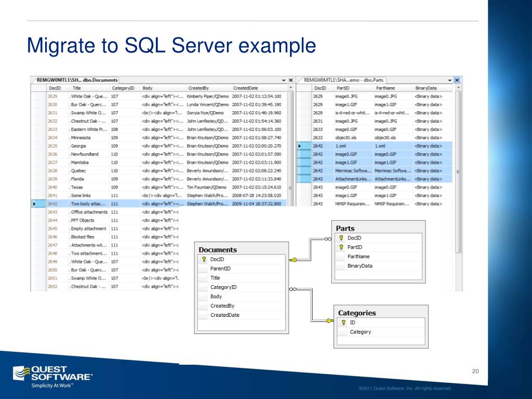Select the dbo.Documents tab
This screenshot has height=399, width=532.
tap(77, 80)
